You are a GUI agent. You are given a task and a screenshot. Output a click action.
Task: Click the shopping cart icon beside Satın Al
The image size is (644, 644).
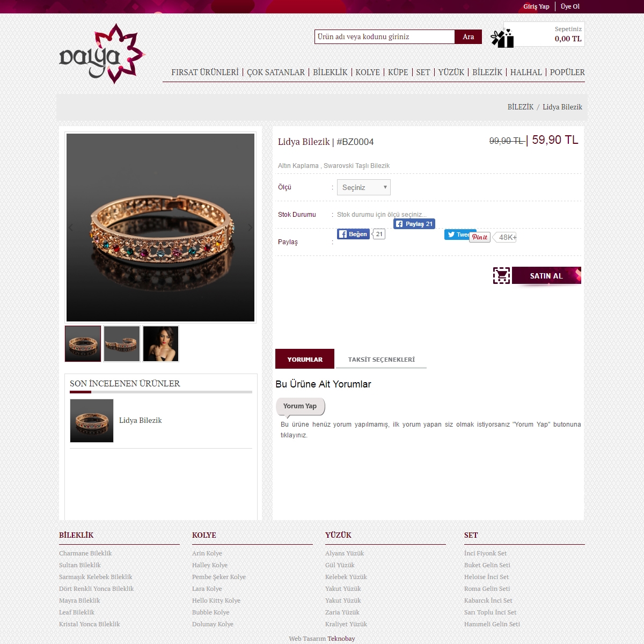502,275
